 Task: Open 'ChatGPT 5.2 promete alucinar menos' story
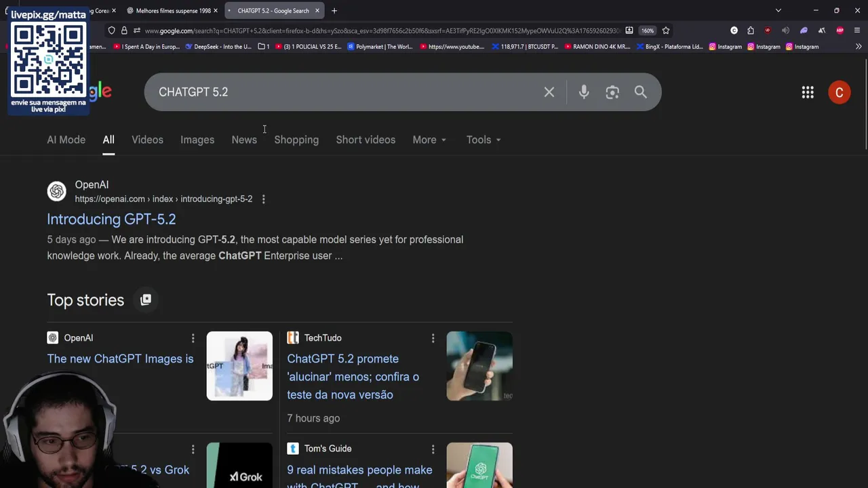click(353, 377)
